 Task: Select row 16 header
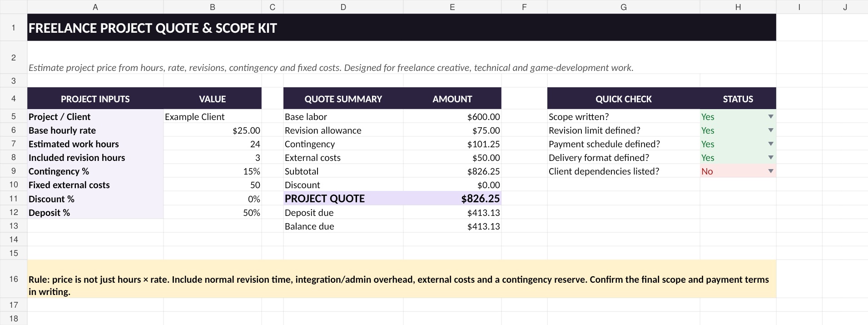(x=14, y=279)
